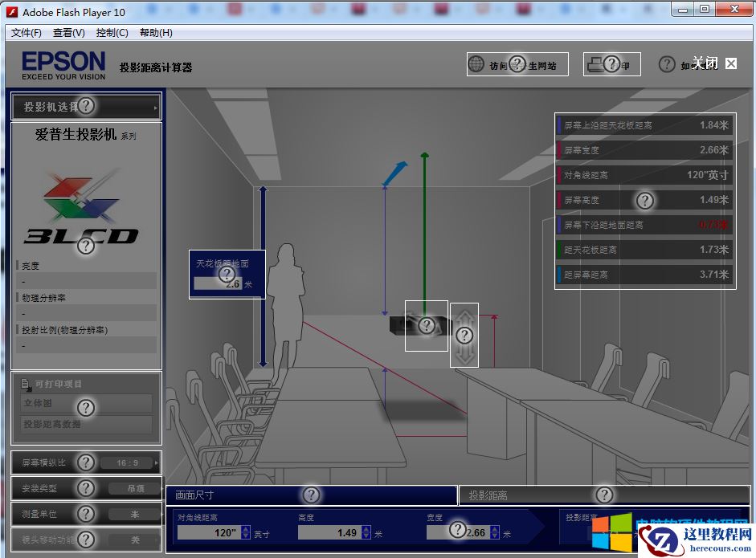Open help for the measurement results list
The image size is (756, 558).
[x=645, y=201]
